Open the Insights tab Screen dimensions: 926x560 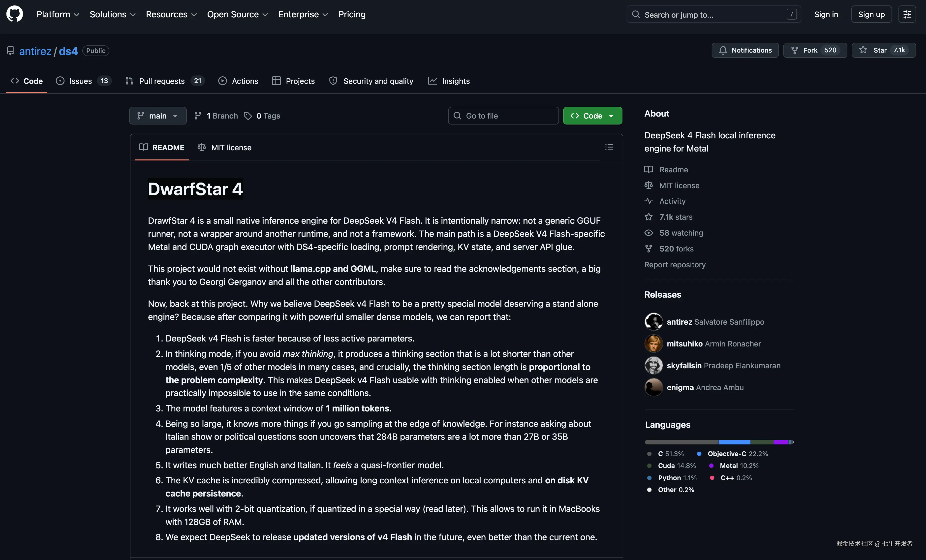click(x=449, y=81)
